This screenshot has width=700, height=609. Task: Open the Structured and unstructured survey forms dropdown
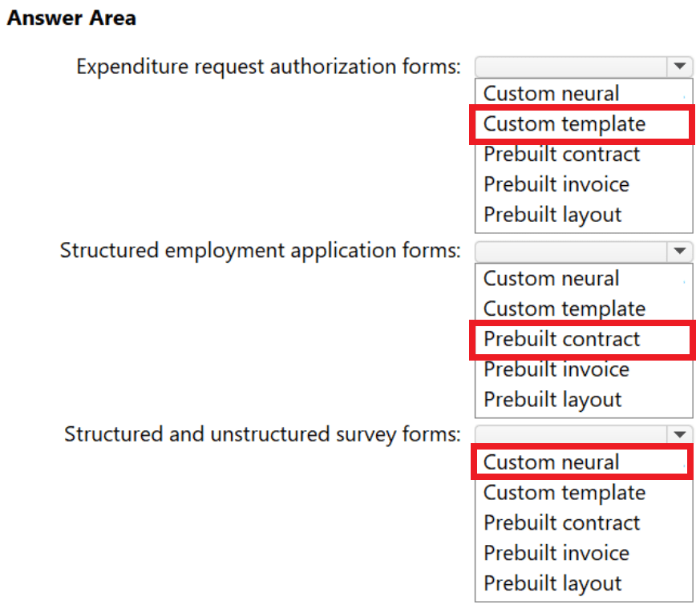click(x=584, y=434)
